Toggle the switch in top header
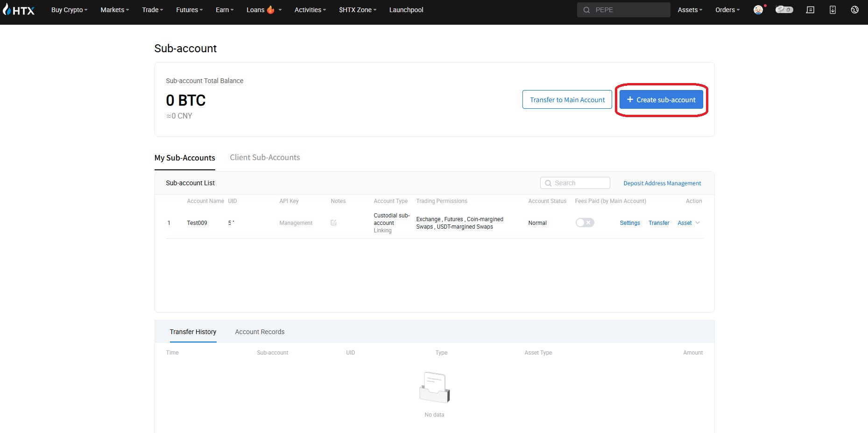Screen dimensions: 868x433 click(x=784, y=10)
